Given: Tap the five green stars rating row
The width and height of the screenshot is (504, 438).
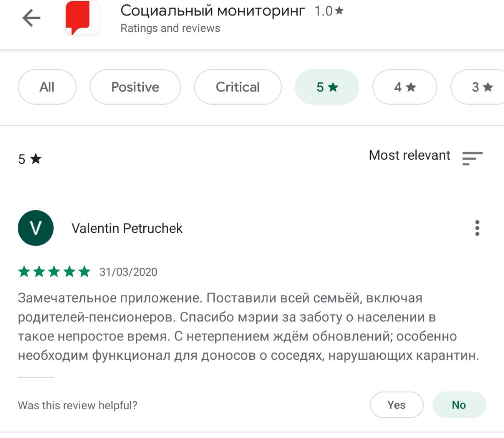Looking at the screenshot, I should pyautogui.click(x=54, y=272).
